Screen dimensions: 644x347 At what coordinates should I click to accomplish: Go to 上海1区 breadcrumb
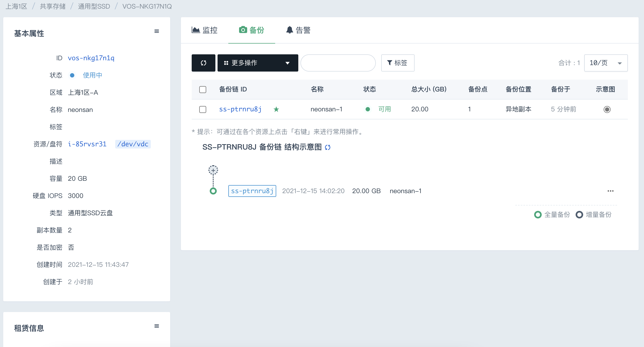point(16,6)
